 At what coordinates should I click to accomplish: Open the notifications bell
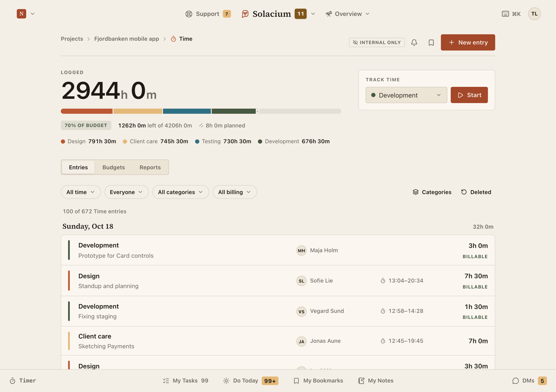[x=414, y=42]
